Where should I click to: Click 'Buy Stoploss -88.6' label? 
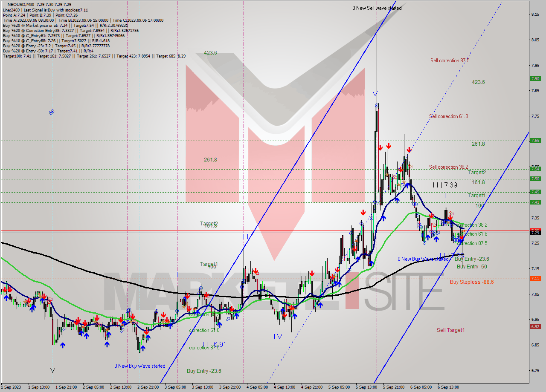pos(472,282)
